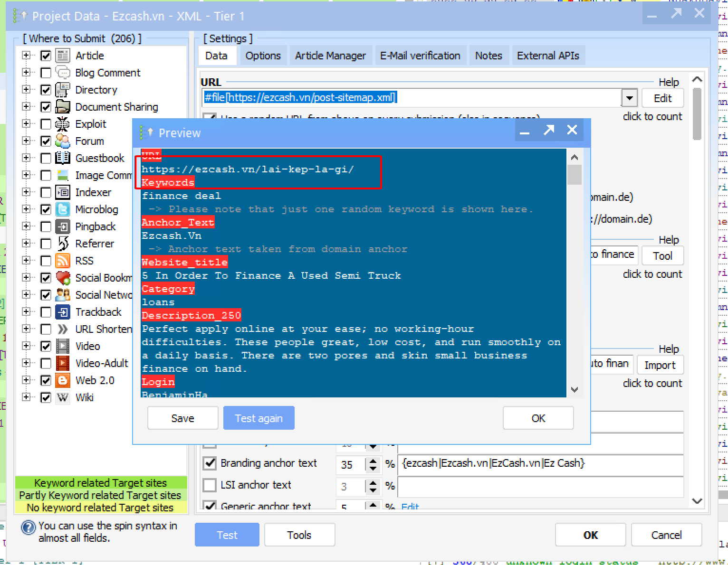This screenshot has width=728, height=565.
Task: Click the Wiki W icon
Action: [63, 397]
